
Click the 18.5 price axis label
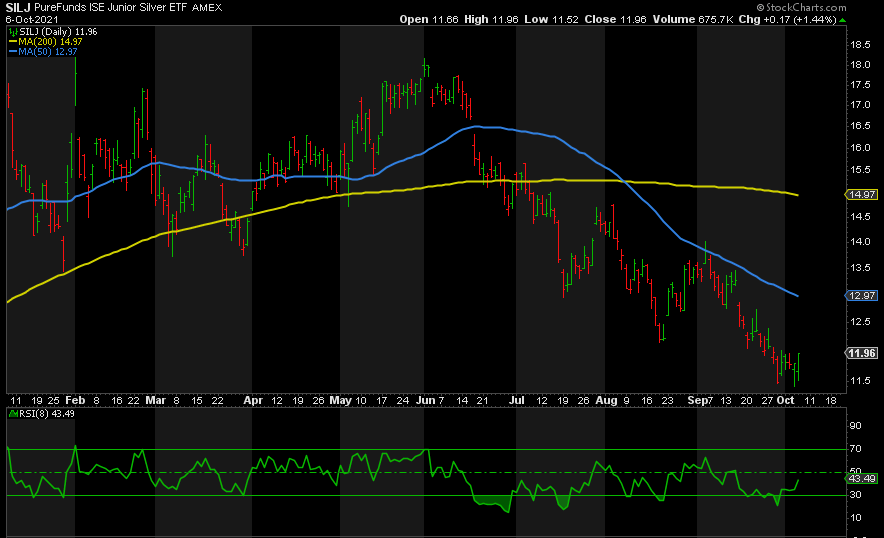pyautogui.click(x=860, y=45)
